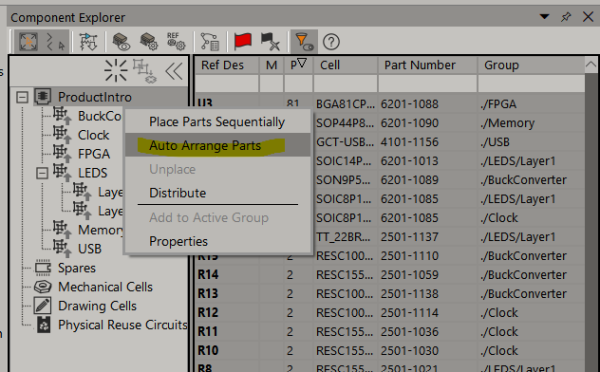Viewport: 600px width, 372px height.
Task: Select the R11 row
Action: point(390,331)
